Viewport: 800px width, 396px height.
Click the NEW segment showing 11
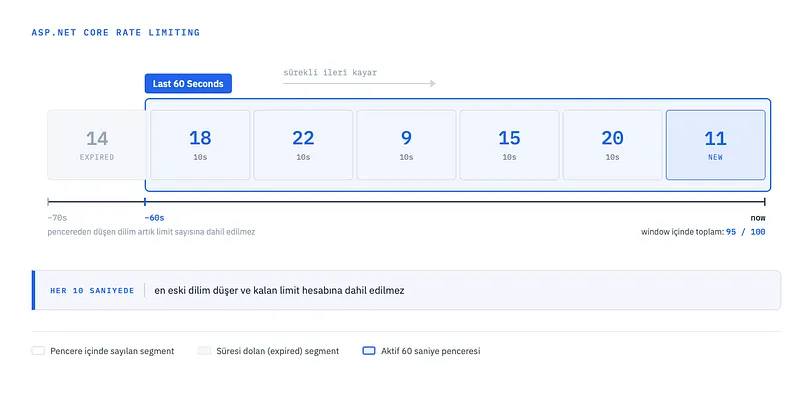coord(715,145)
